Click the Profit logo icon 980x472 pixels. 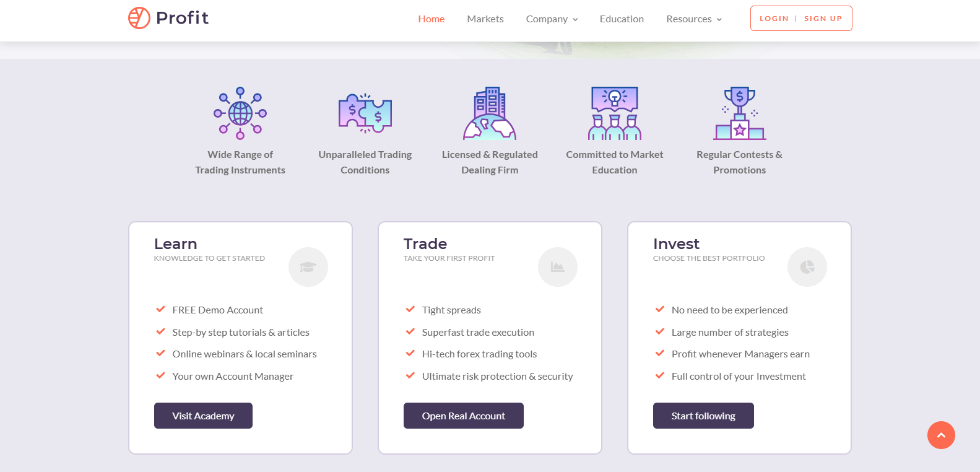point(139,18)
